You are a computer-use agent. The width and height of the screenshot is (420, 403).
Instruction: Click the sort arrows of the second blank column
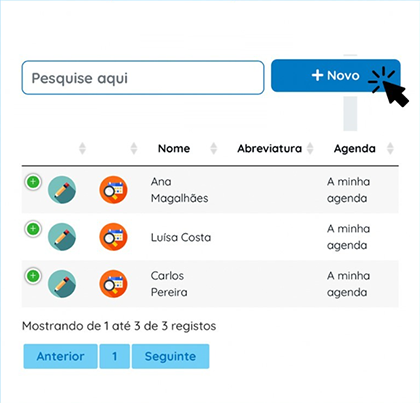pos(134,148)
